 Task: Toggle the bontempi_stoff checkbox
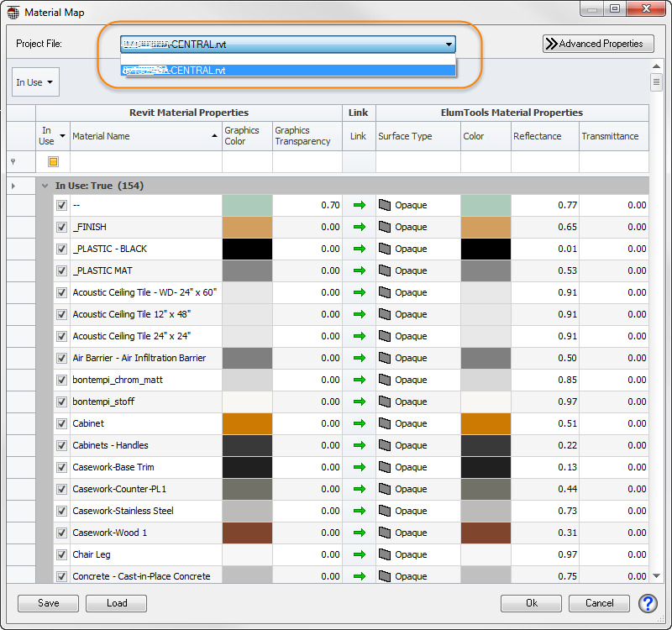coord(61,402)
